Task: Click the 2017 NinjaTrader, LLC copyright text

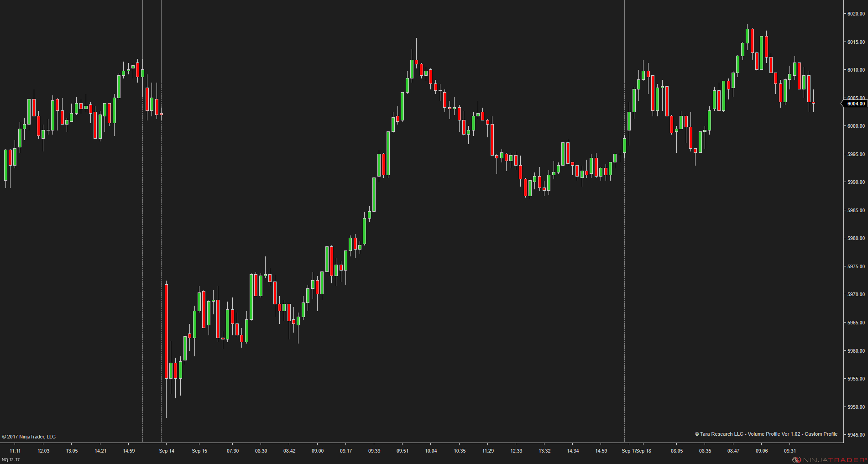Action: 29,437
